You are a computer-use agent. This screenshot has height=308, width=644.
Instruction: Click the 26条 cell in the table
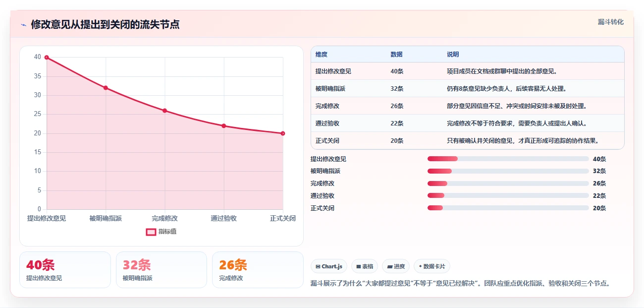(397, 106)
